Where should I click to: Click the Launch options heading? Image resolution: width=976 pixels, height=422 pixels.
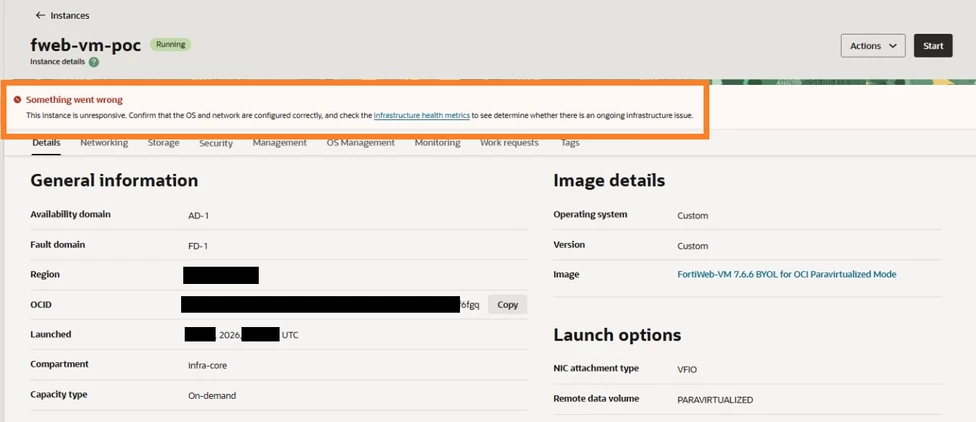point(617,335)
